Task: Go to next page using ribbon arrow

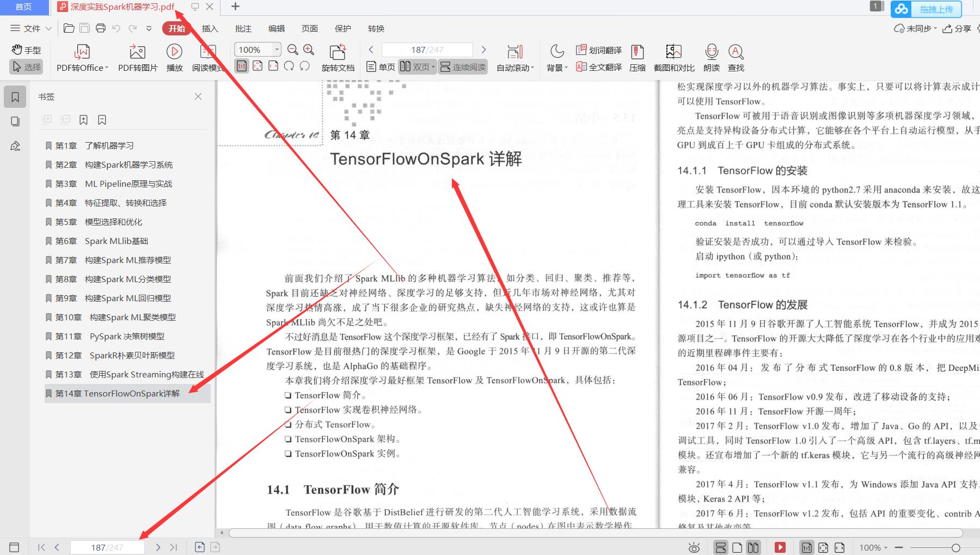Action: coord(483,50)
